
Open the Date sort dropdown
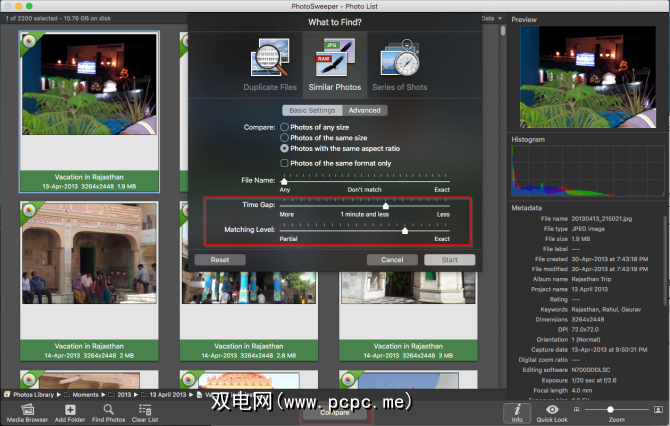(491, 18)
